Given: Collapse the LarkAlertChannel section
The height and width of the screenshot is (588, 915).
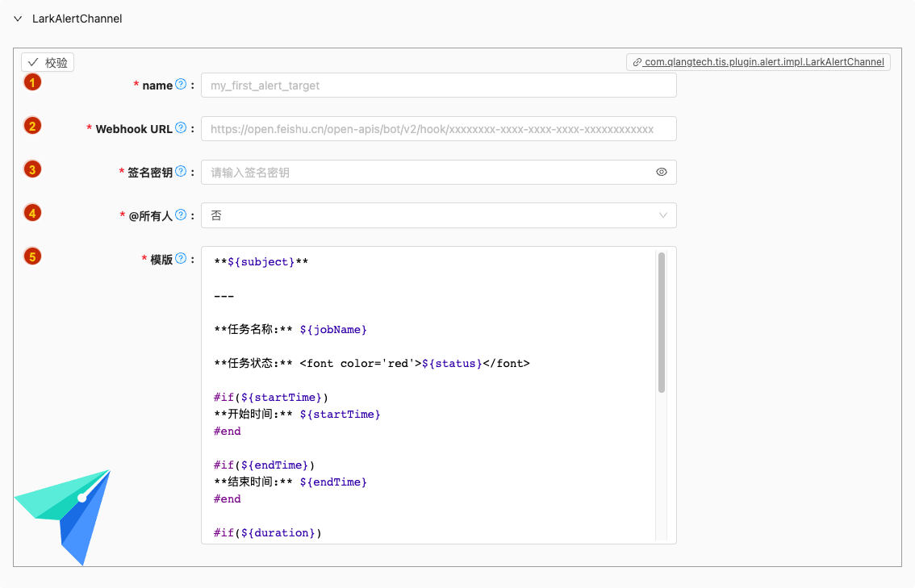Looking at the screenshot, I should pos(18,19).
